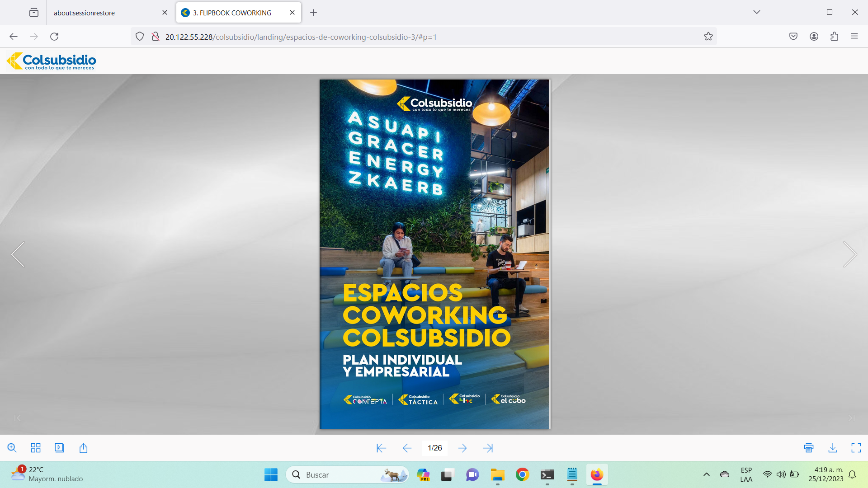Print the flipbook with printer icon
Viewport: 868px width, 488px height.
pos(809,448)
